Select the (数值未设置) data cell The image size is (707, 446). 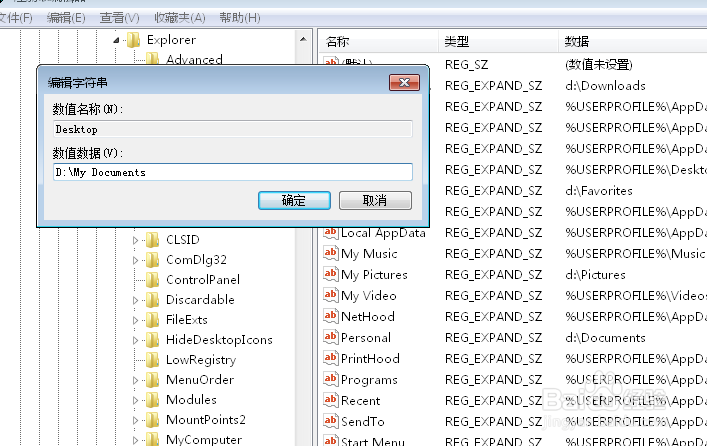(x=599, y=65)
